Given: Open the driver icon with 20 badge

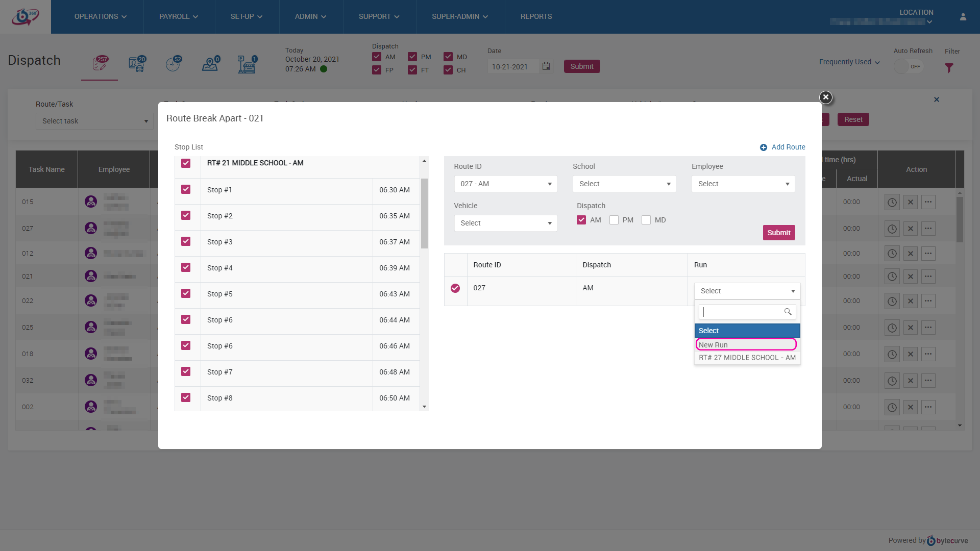Looking at the screenshot, I should (x=137, y=64).
